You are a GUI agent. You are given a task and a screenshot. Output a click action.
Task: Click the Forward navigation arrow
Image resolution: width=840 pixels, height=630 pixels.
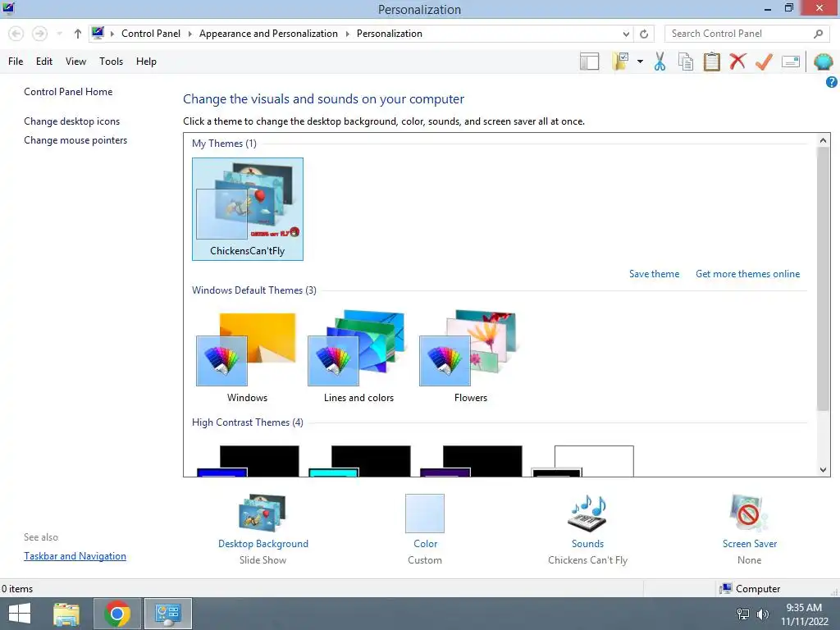pyautogui.click(x=39, y=34)
